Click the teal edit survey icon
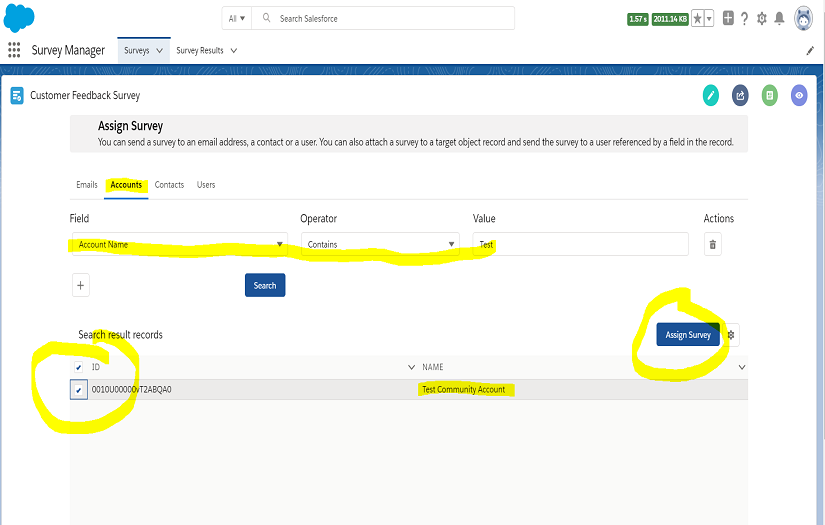The width and height of the screenshot is (825, 525). [x=711, y=95]
